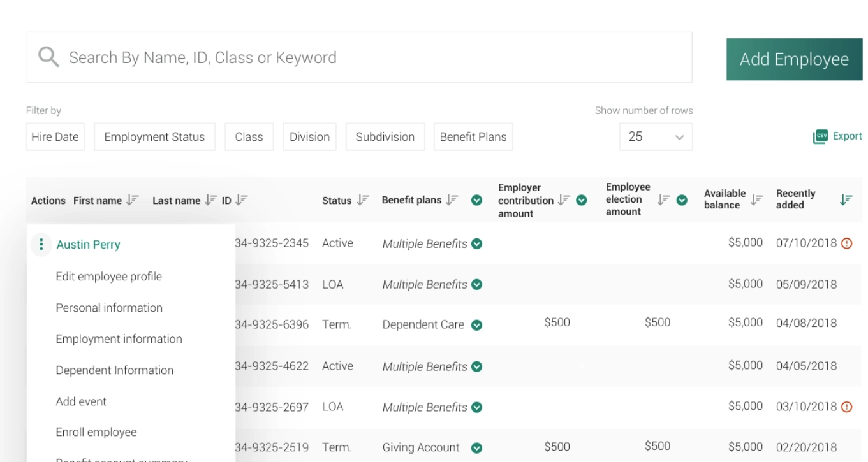The image size is (868, 462).
Task: Click the sort icon on Employee election amount
Action: coord(663,199)
